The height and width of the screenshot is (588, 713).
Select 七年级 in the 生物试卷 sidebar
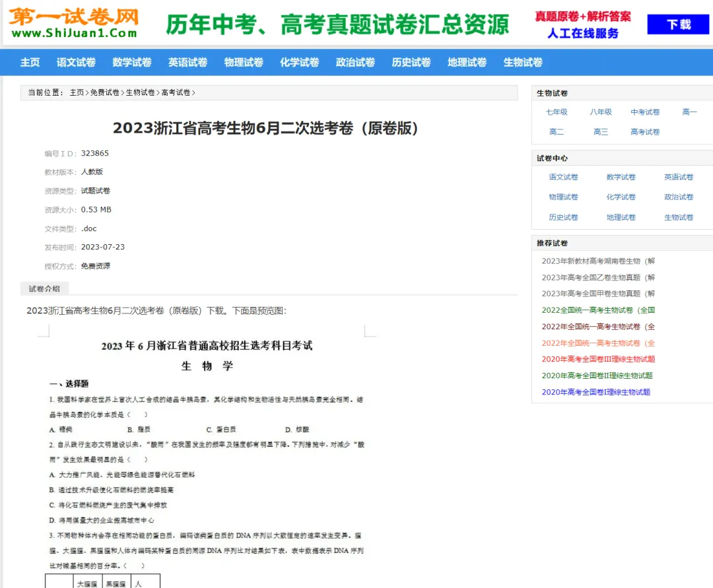click(x=557, y=112)
